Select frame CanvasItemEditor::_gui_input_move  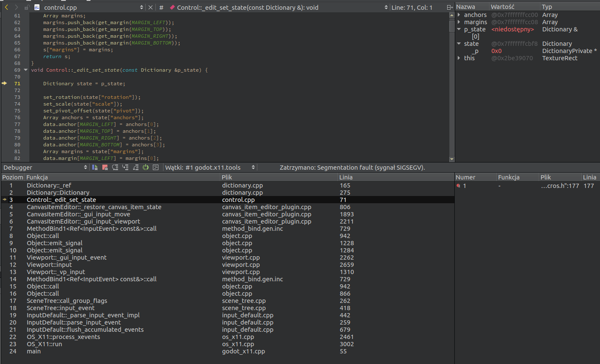[228, 214]
